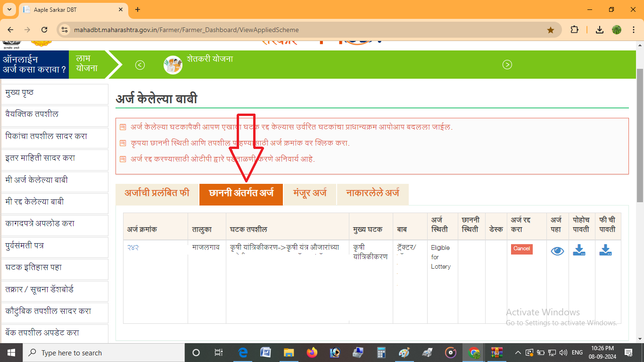Bookmark this page with the star icon
644x362 pixels.
tap(551, 29)
